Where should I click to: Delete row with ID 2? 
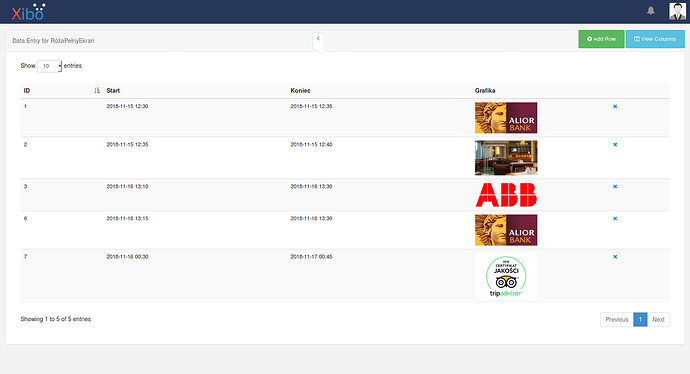click(615, 145)
